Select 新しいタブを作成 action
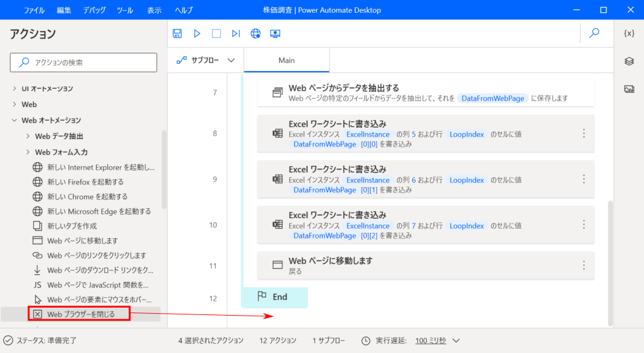The height and width of the screenshot is (353, 644). tap(65, 226)
